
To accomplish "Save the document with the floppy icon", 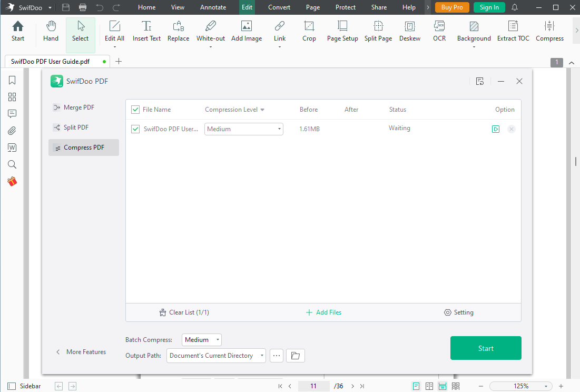I will (x=66, y=7).
